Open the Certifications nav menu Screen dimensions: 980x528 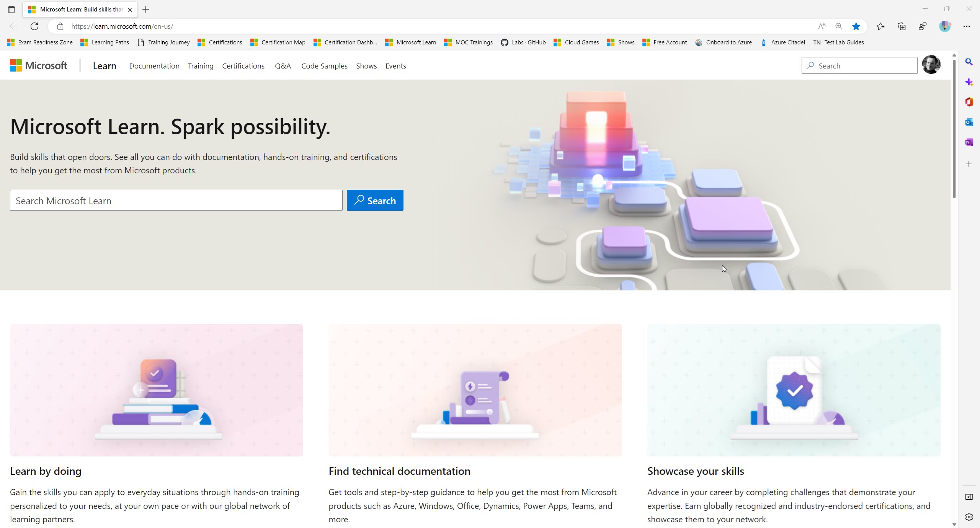click(243, 66)
